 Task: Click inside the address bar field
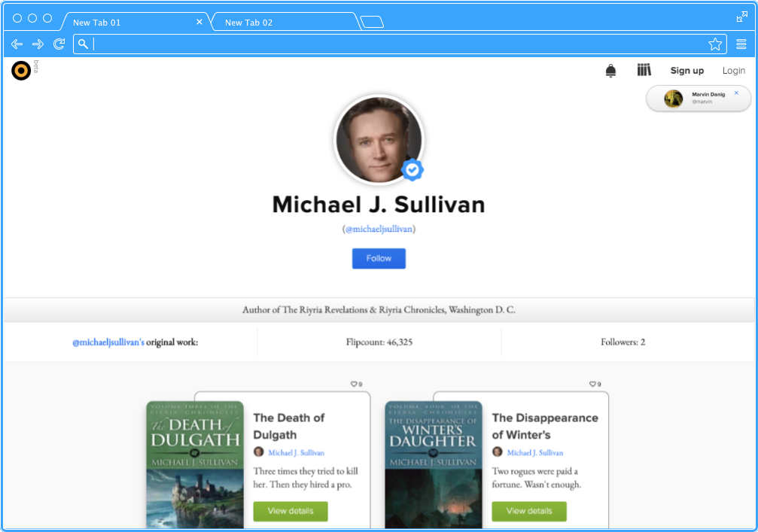coord(400,44)
